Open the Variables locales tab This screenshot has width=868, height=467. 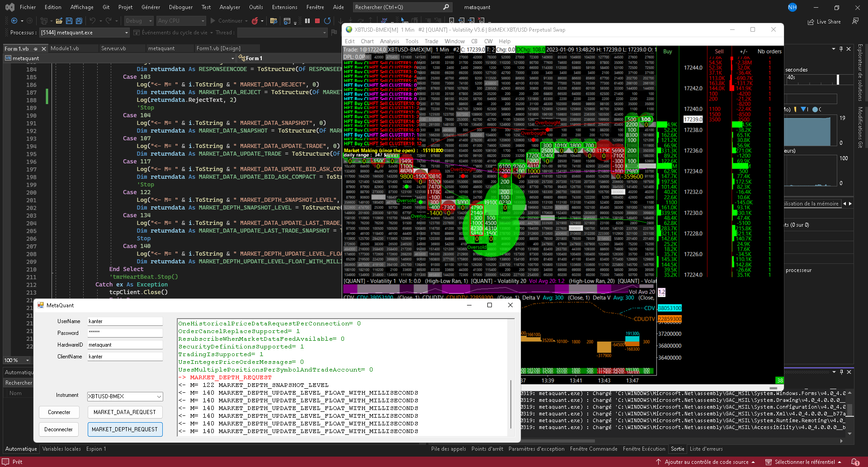[61, 449]
